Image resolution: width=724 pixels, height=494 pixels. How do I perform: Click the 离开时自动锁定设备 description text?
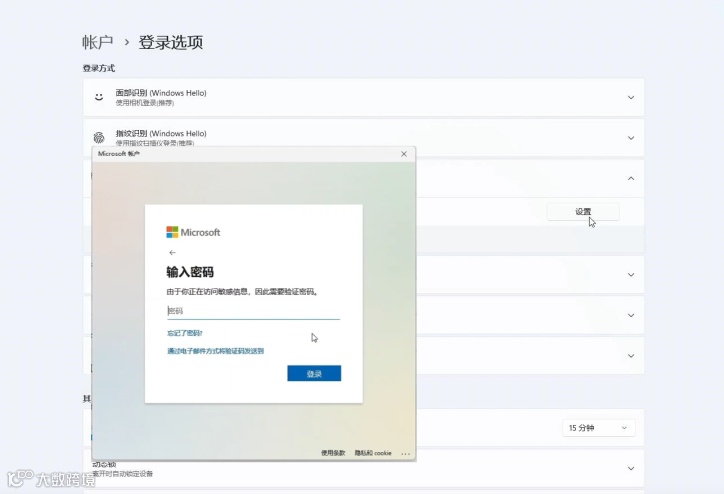point(122,474)
